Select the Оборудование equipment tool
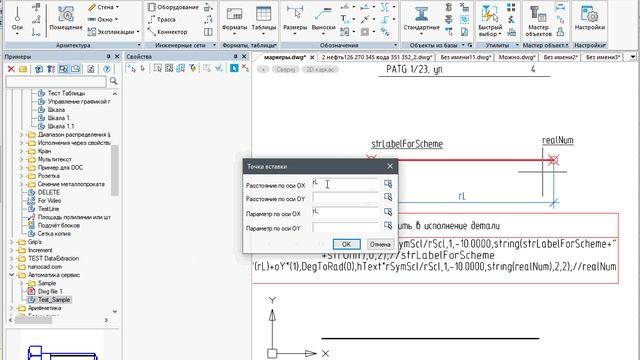 [173, 7]
